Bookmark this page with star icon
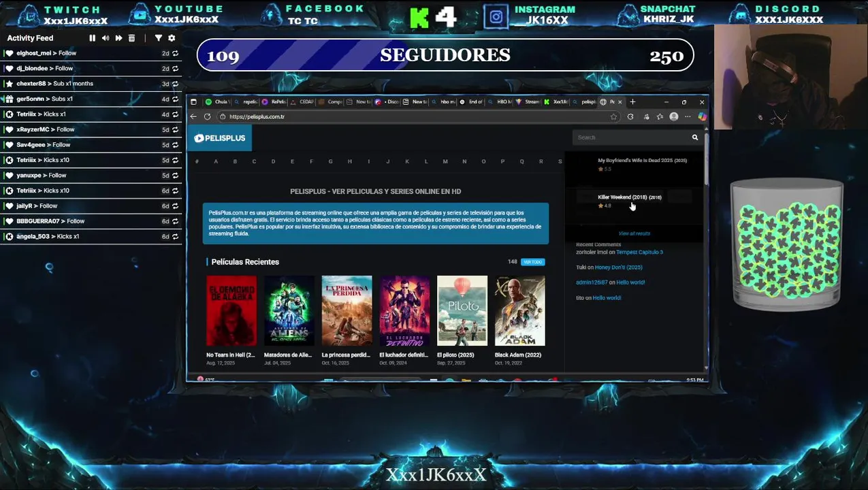The height and width of the screenshot is (490, 868). (613, 116)
